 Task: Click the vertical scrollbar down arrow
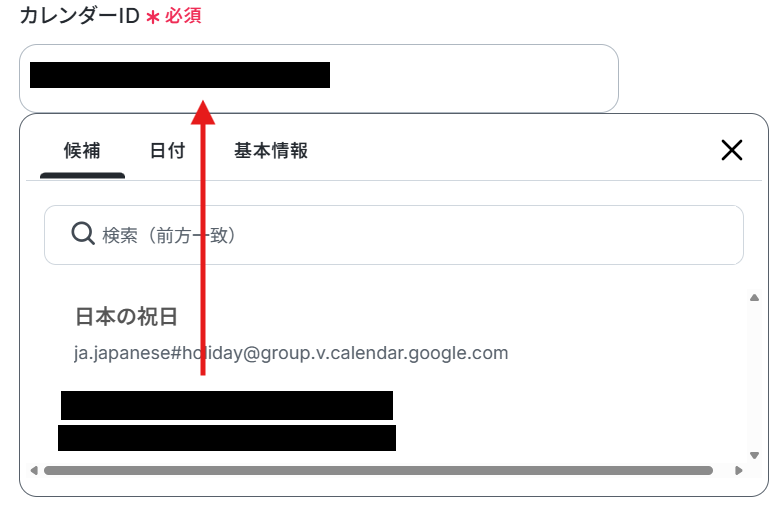pyautogui.click(x=754, y=455)
